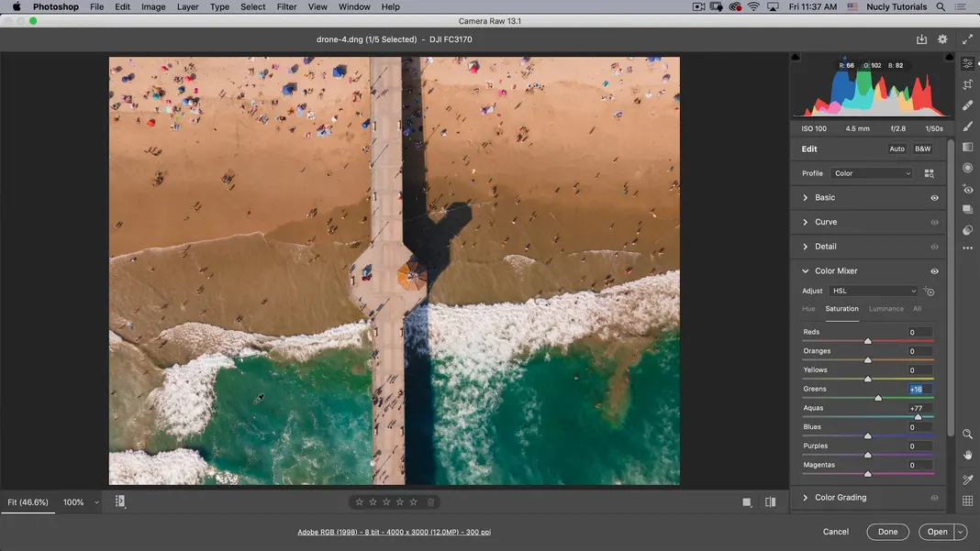This screenshot has width=980, height=551.
Task: Open macOS Spotlight search
Action: coord(941,6)
